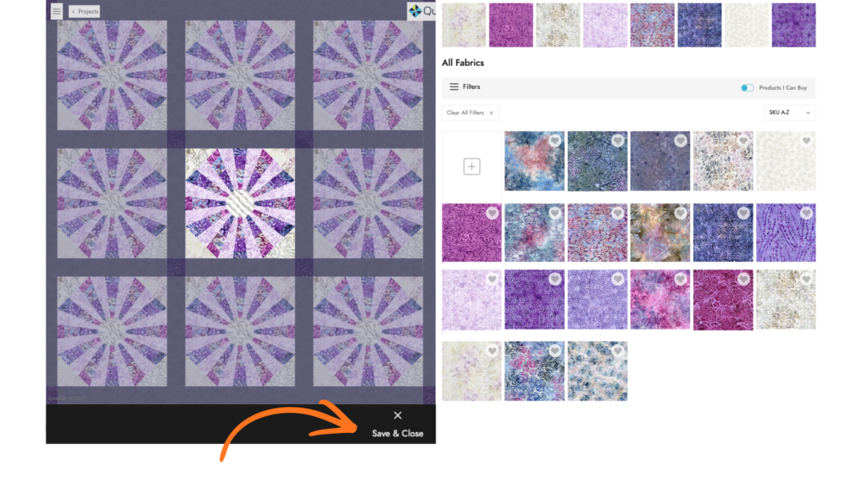Clear all filters with the X chip
This screenshot has width=868, height=488.
tap(492, 113)
